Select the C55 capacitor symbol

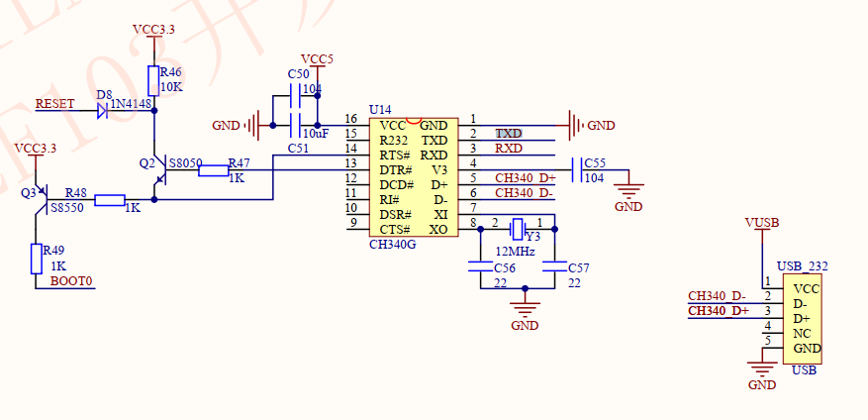577,169
